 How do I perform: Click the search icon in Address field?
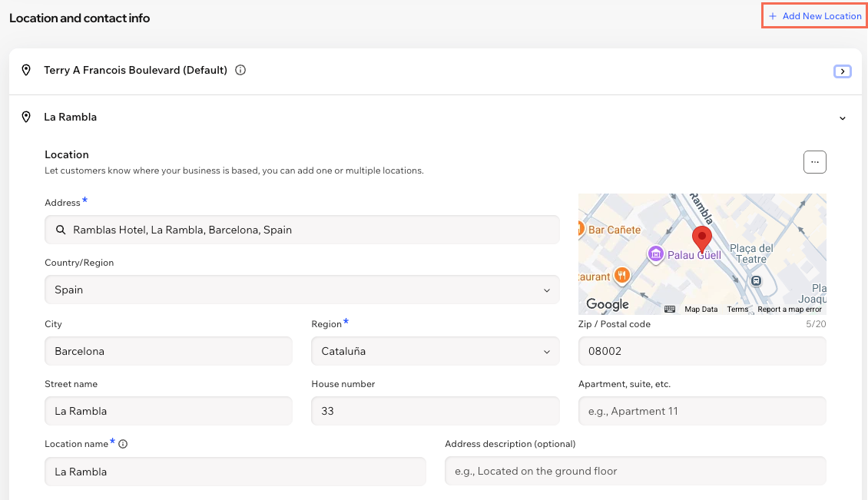(x=61, y=230)
